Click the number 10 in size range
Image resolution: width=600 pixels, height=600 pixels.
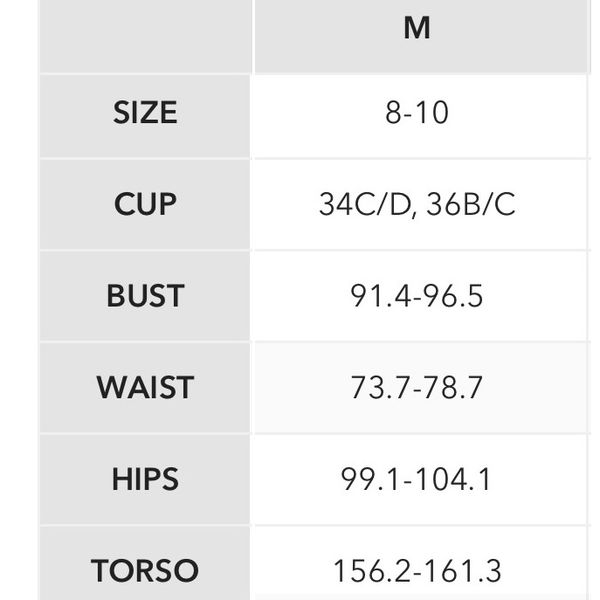[x=432, y=113]
